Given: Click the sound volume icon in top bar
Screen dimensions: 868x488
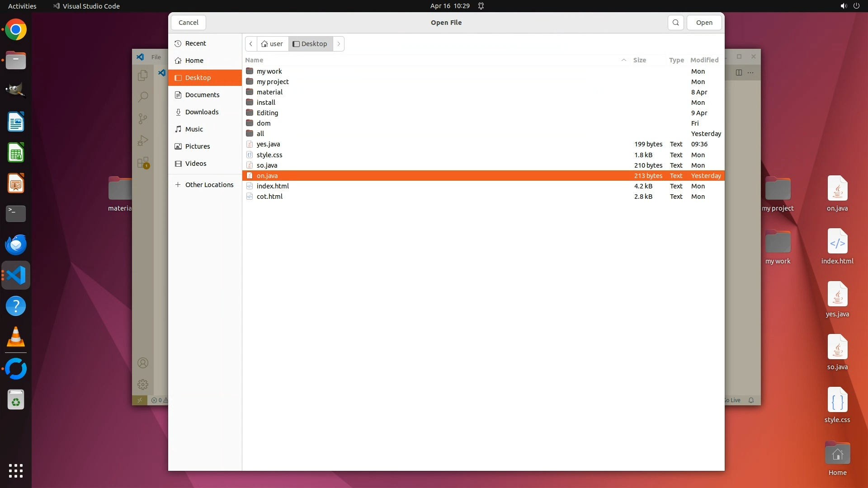Looking at the screenshot, I should click(x=843, y=6).
